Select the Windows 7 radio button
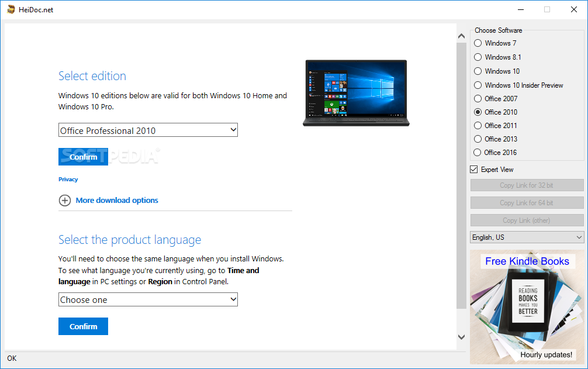Screen dimensions: 588x369 coord(478,43)
